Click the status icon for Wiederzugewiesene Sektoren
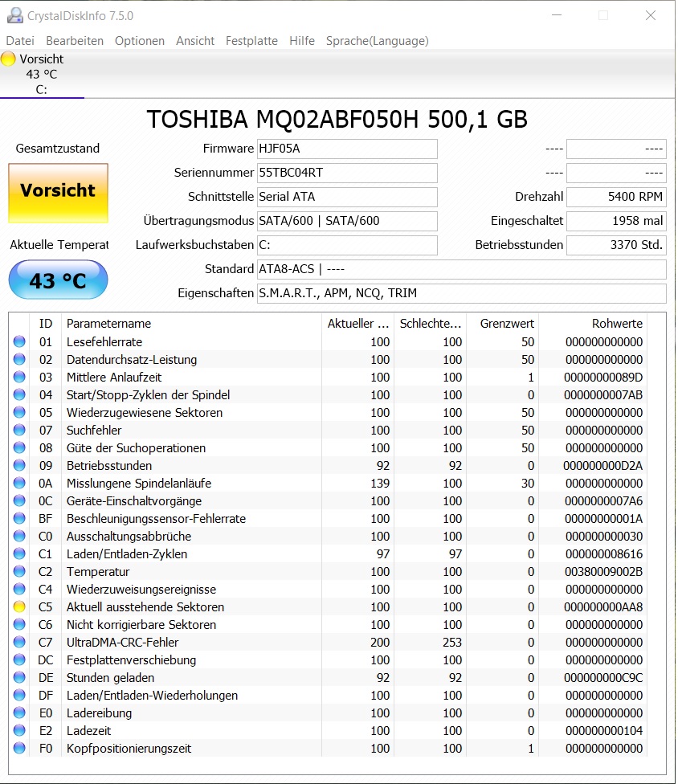Viewport: 678px width, 784px height. [19, 412]
